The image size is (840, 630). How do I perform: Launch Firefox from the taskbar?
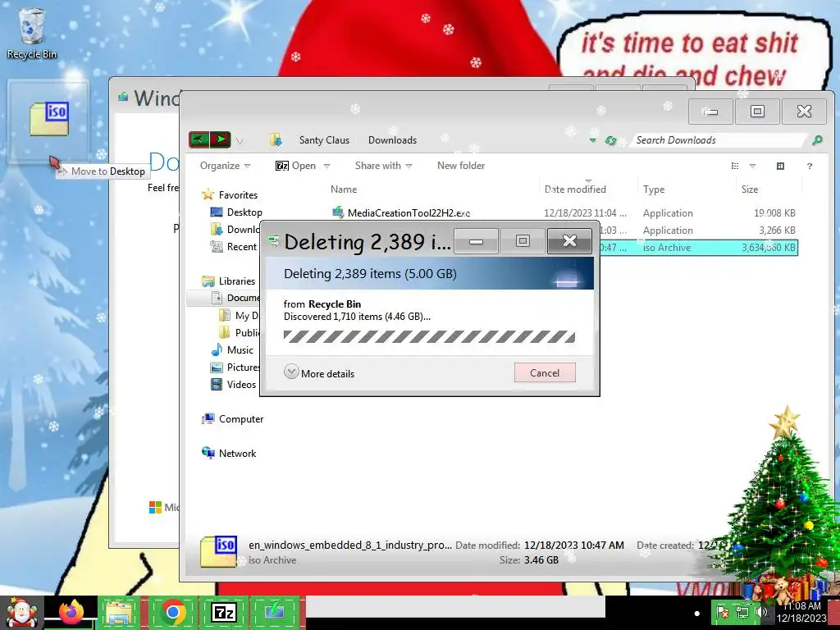71,612
